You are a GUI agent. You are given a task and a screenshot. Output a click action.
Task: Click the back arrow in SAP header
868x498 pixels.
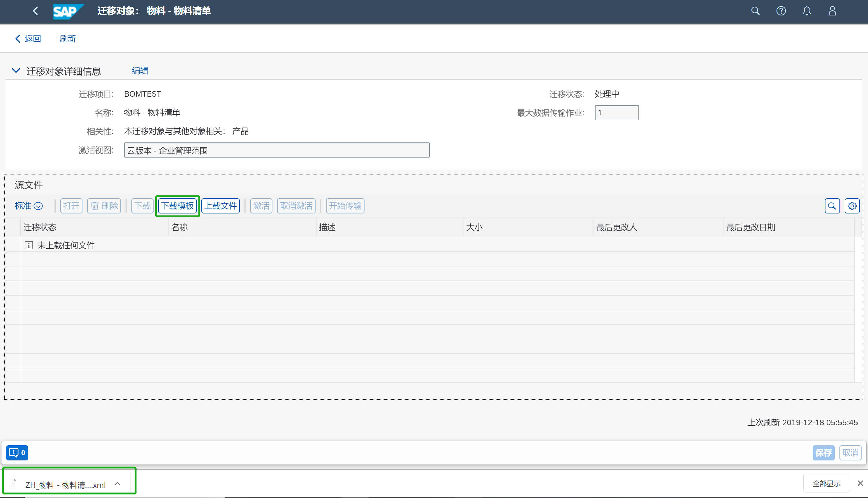tap(35, 11)
